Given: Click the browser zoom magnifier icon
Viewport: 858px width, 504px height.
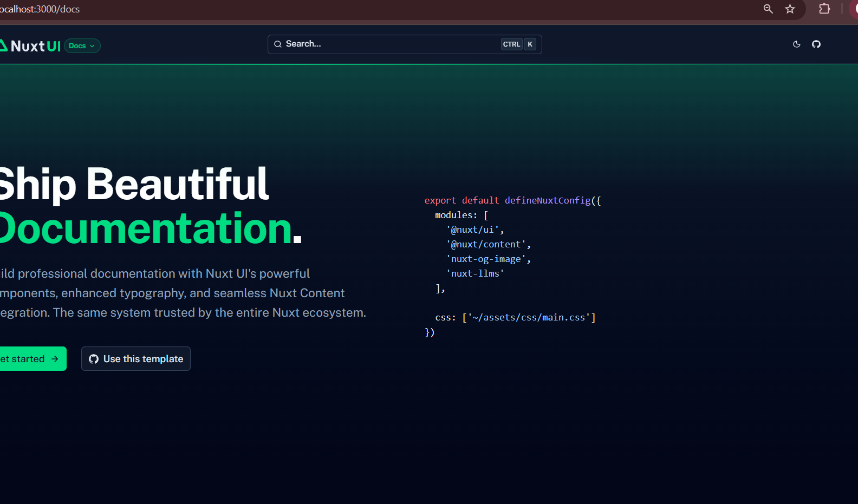Looking at the screenshot, I should (768, 9).
